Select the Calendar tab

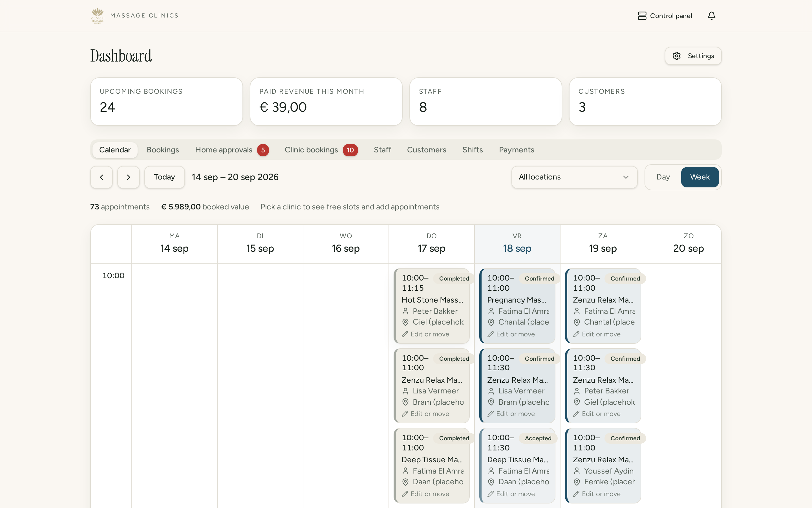coord(115,150)
